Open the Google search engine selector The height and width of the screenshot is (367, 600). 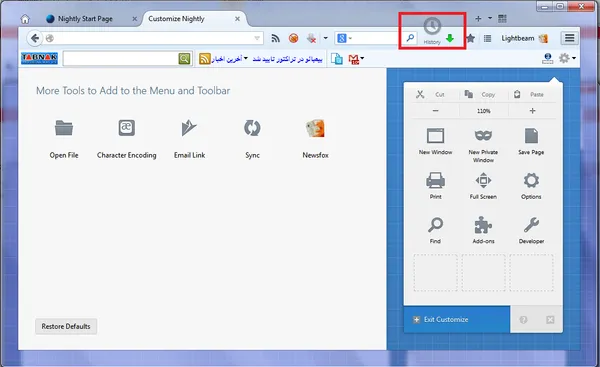pos(344,38)
